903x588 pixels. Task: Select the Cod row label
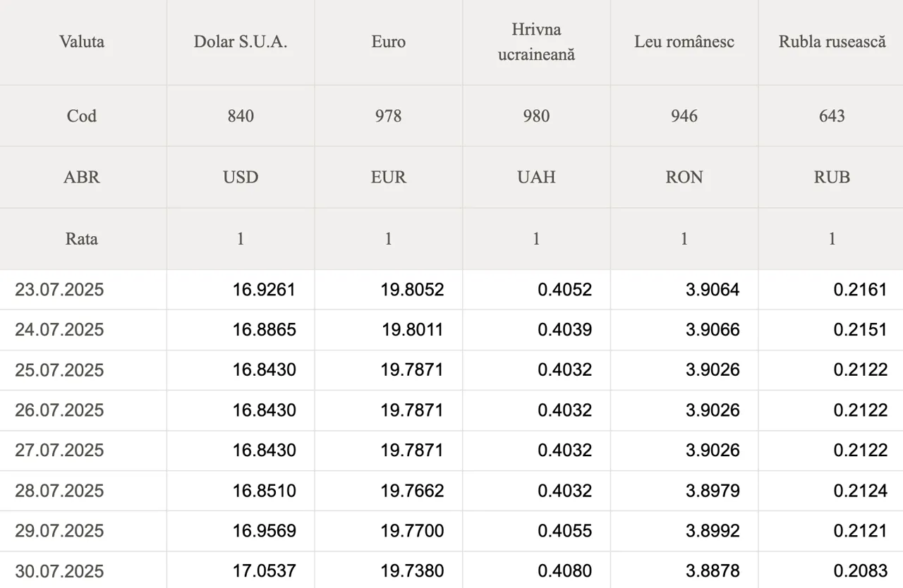point(82,116)
